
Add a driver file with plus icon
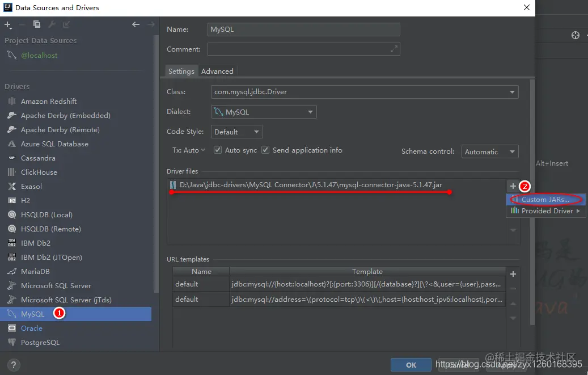(x=513, y=186)
